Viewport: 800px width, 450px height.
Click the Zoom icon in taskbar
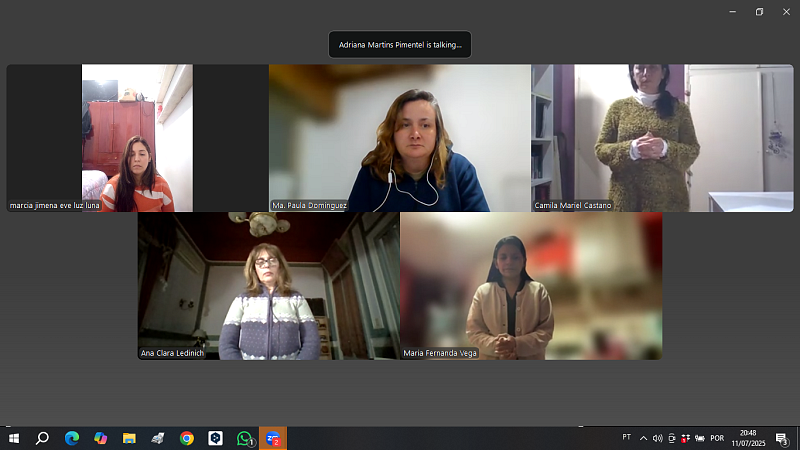pos(272,438)
